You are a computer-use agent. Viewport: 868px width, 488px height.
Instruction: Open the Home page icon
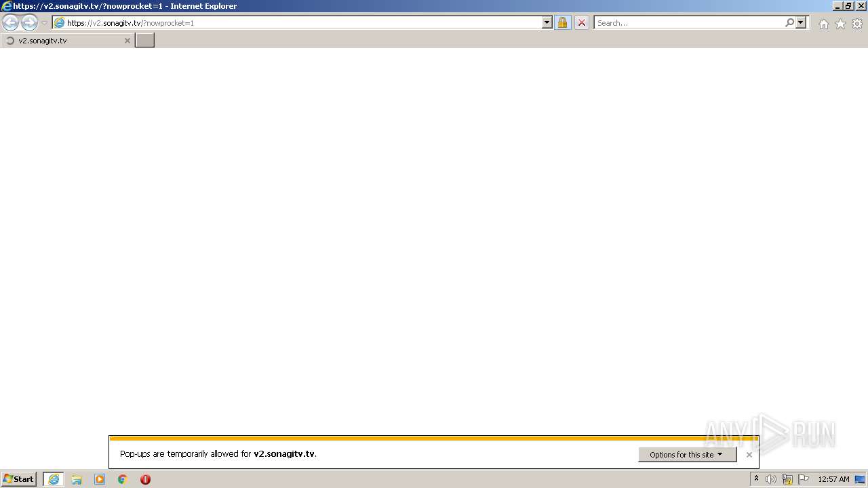823,24
